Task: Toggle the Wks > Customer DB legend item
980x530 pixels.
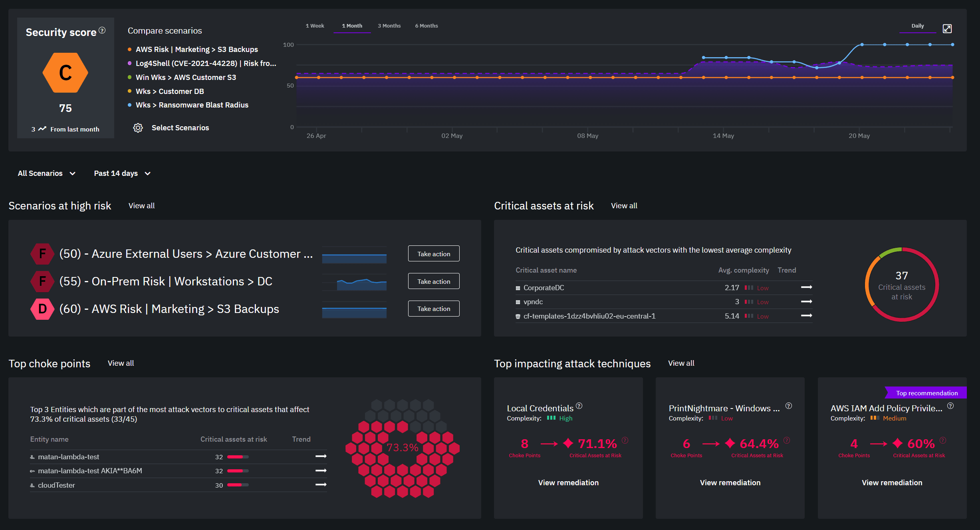Action: tap(170, 91)
